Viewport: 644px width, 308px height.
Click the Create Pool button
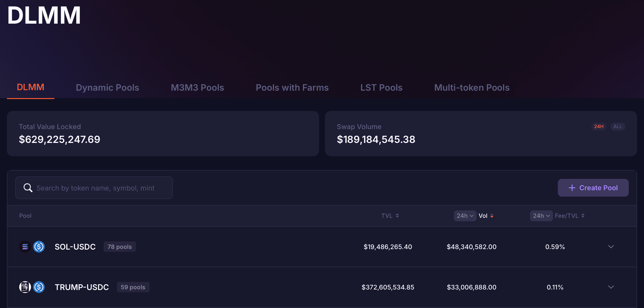[x=593, y=188]
